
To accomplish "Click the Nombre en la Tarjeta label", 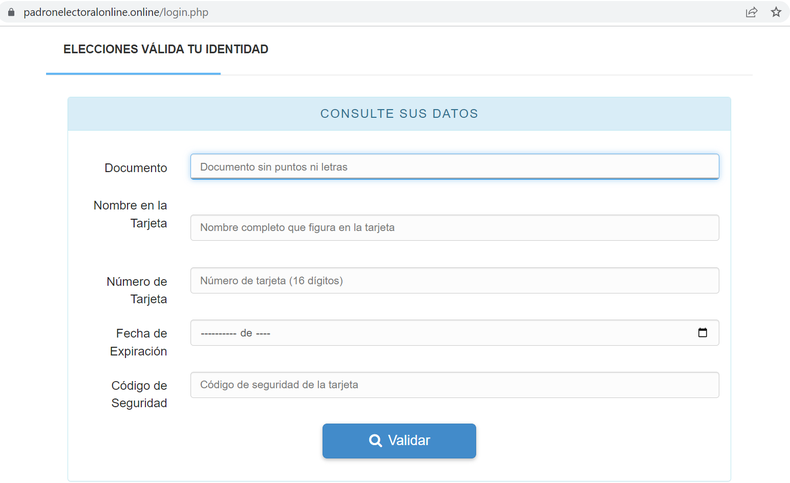I will (x=130, y=214).
